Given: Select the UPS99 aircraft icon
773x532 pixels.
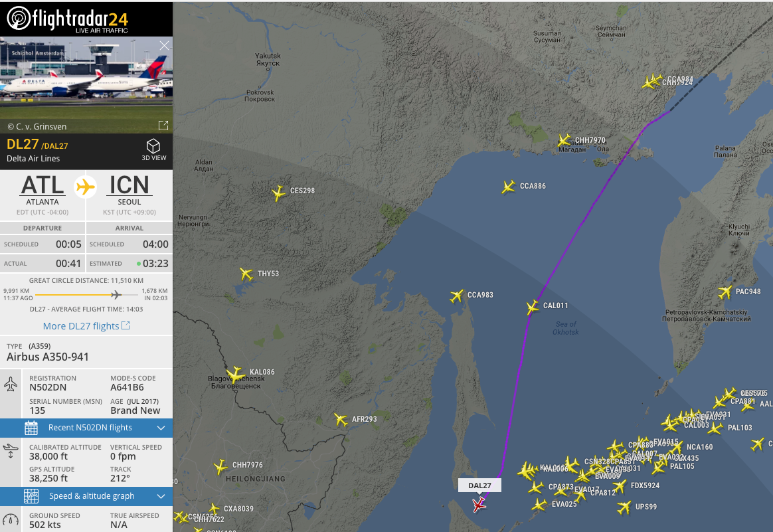Looking at the screenshot, I should click(624, 507).
